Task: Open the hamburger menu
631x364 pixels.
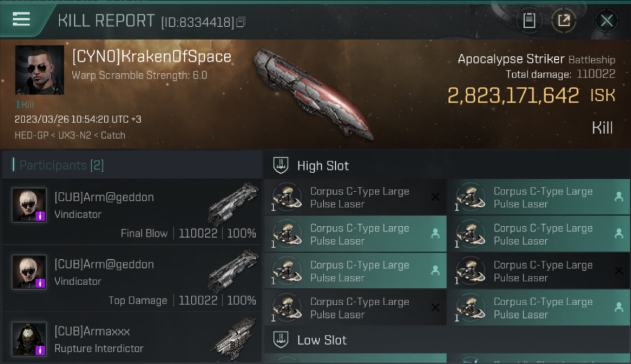Action: 21,19
